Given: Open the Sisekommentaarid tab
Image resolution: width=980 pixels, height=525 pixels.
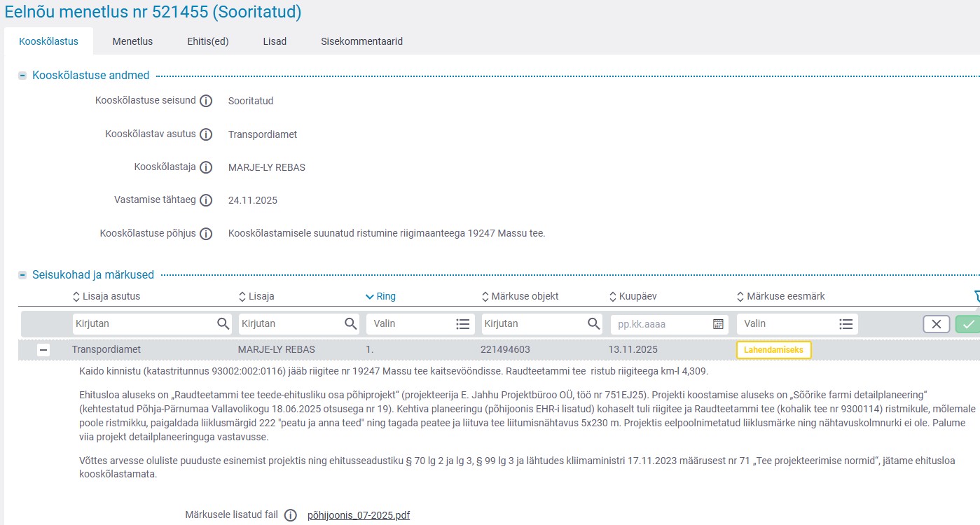Looking at the screenshot, I should [x=361, y=41].
